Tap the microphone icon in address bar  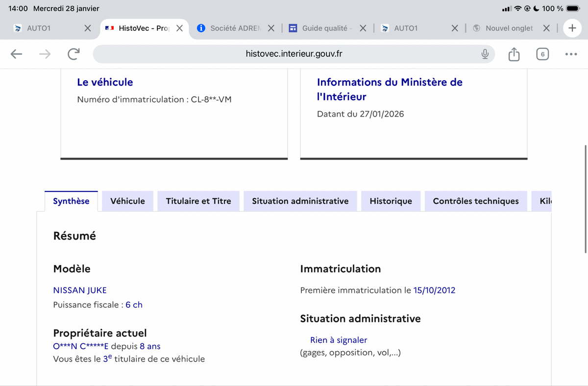pos(485,54)
